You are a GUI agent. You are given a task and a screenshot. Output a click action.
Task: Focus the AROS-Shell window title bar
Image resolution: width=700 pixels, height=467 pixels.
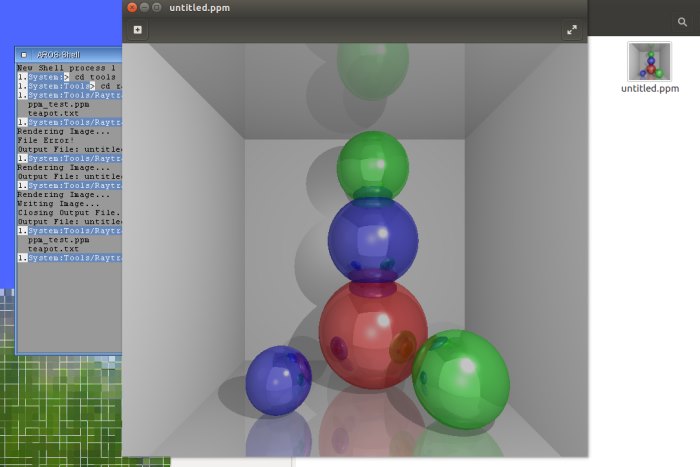pos(70,54)
